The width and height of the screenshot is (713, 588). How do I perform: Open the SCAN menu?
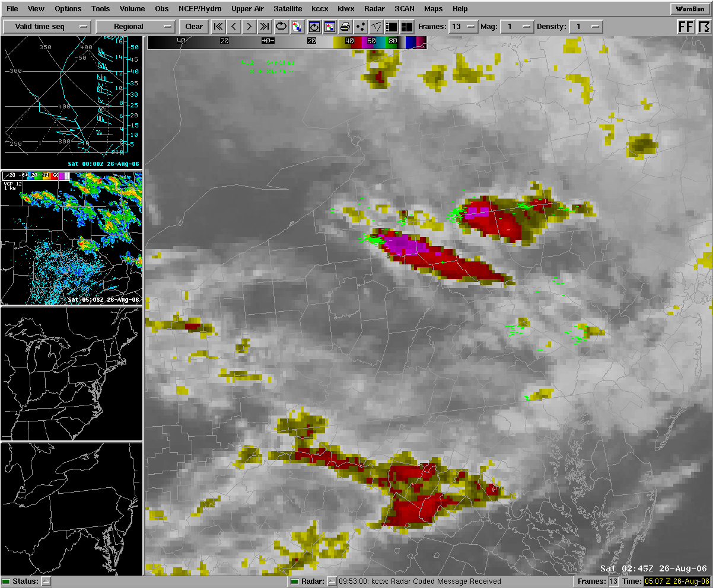coord(405,9)
